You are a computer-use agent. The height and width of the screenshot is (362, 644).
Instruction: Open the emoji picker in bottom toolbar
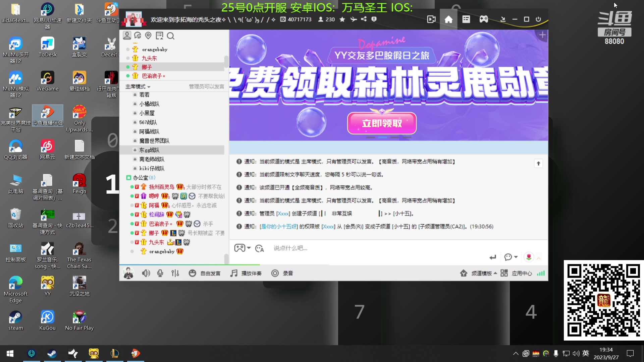[192, 273]
